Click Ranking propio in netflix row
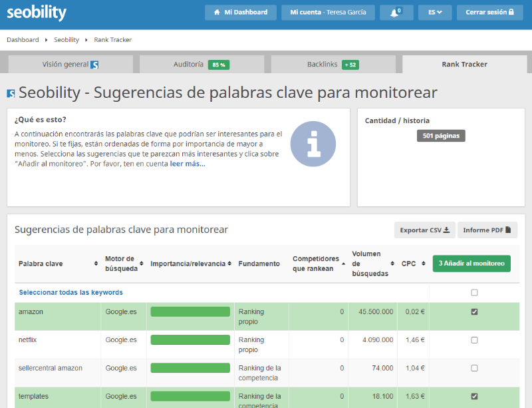Image resolution: width=532 pixels, height=408 pixels. pos(251,345)
